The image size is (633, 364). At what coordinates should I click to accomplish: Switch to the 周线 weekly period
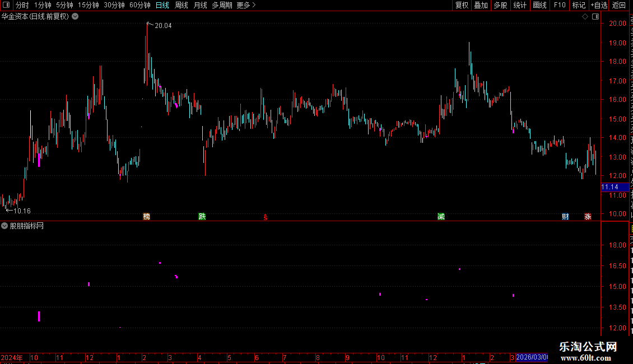pos(181,5)
